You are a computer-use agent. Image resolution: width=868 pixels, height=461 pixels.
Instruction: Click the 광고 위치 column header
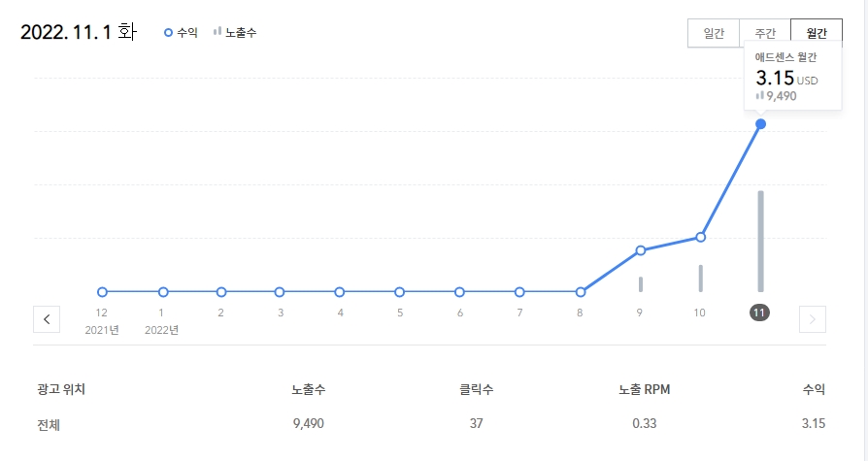[x=61, y=389]
